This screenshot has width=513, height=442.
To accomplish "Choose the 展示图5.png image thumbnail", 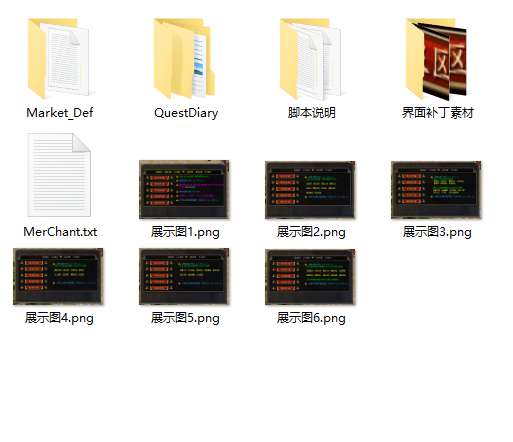I will pos(184,276).
